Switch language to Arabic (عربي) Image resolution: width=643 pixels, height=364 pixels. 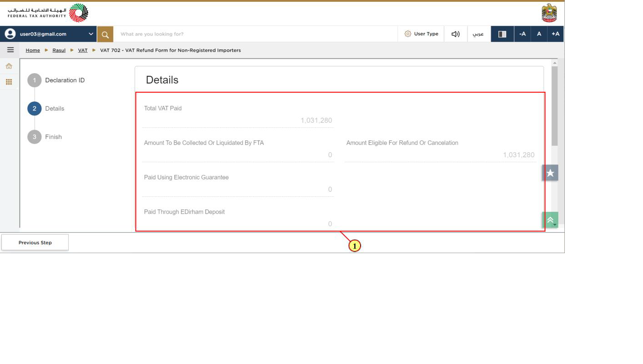(x=478, y=34)
